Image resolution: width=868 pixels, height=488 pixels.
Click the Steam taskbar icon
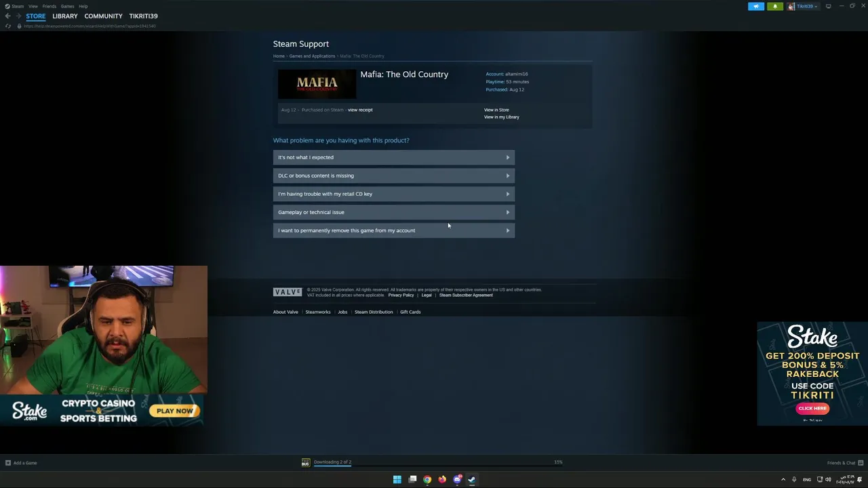click(x=472, y=479)
